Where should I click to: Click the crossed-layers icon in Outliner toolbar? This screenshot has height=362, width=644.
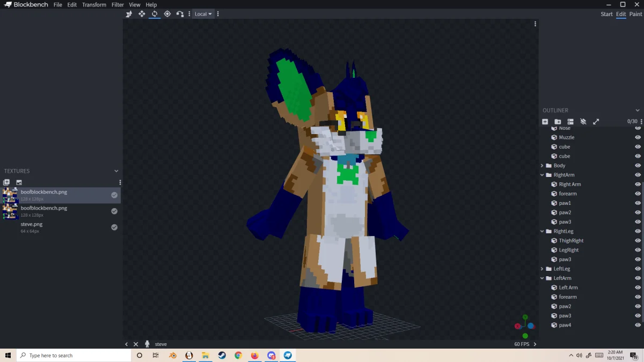[x=583, y=122]
